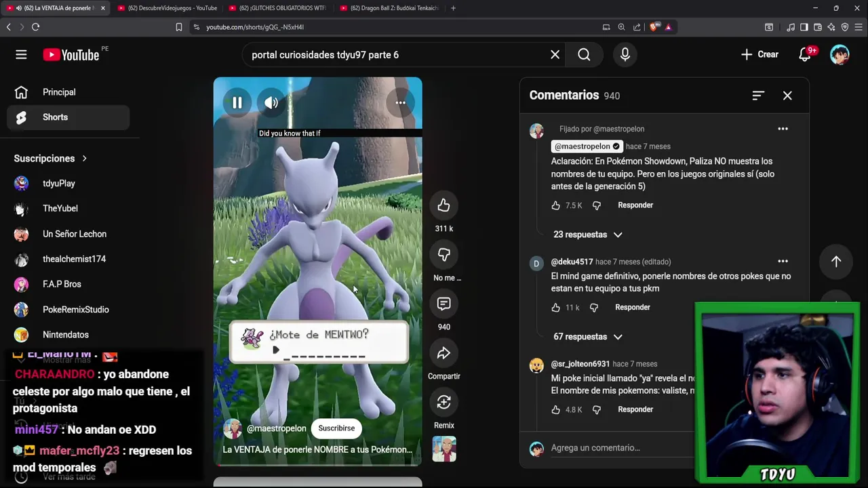Open the Short's sound thumbnail
The image size is (868, 488).
click(x=444, y=449)
